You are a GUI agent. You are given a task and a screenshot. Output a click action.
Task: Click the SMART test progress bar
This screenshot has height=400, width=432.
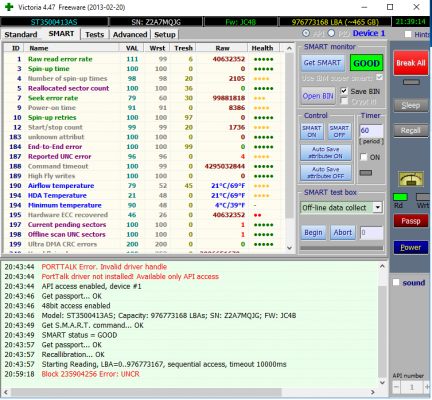pos(341,248)
